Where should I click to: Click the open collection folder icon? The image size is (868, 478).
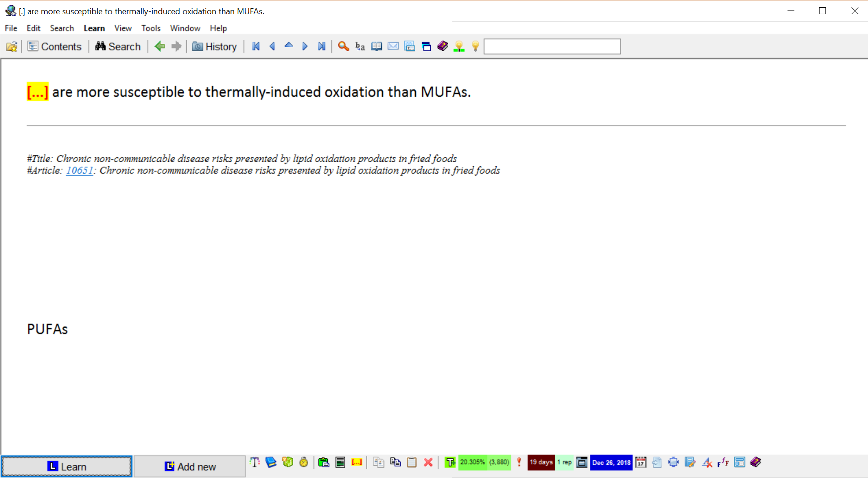[11, 46]
